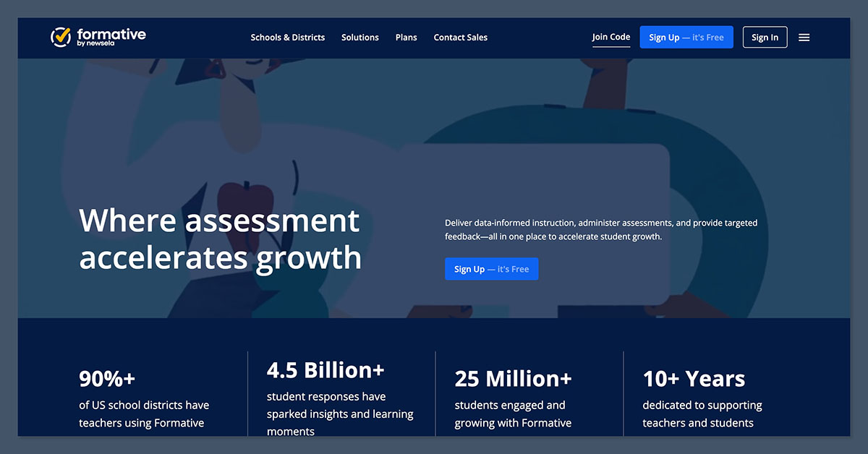Image resolution: width=868 pixels, height=454 pixels.
Task: Click the Formative checkmark logo icon
Action: tap(61, 37)
